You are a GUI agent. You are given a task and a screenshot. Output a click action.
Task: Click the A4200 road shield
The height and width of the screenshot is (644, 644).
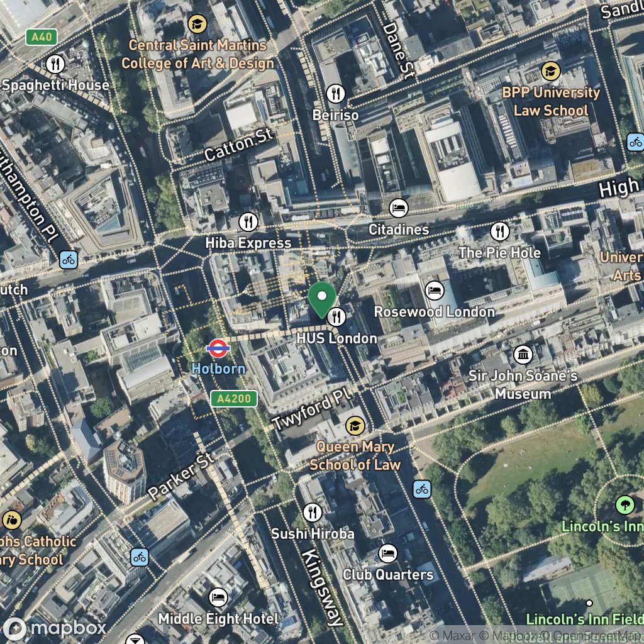point(234,398)
